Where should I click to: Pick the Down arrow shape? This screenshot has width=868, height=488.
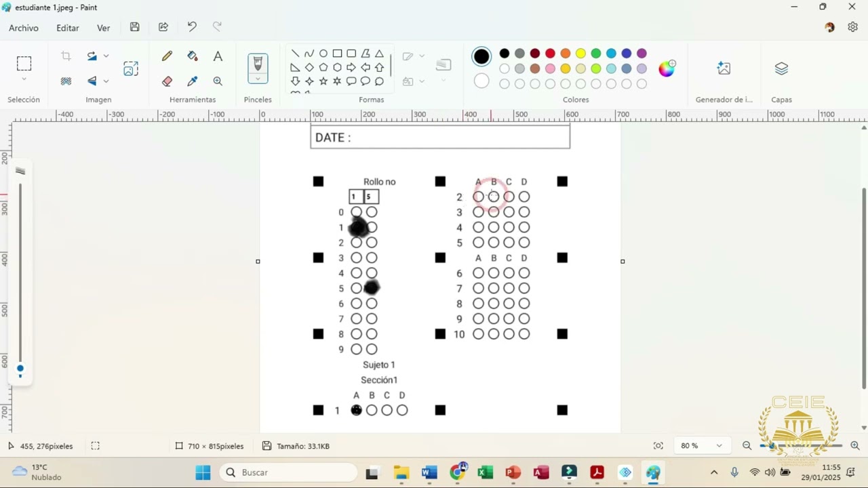coord(295,81)
